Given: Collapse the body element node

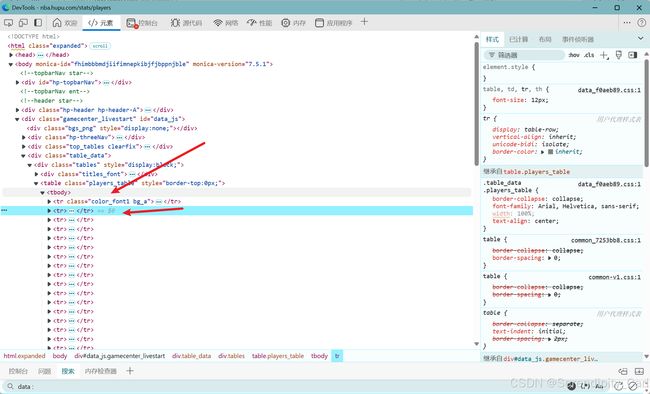Looking at the screenshot, I should pos(11,64).
